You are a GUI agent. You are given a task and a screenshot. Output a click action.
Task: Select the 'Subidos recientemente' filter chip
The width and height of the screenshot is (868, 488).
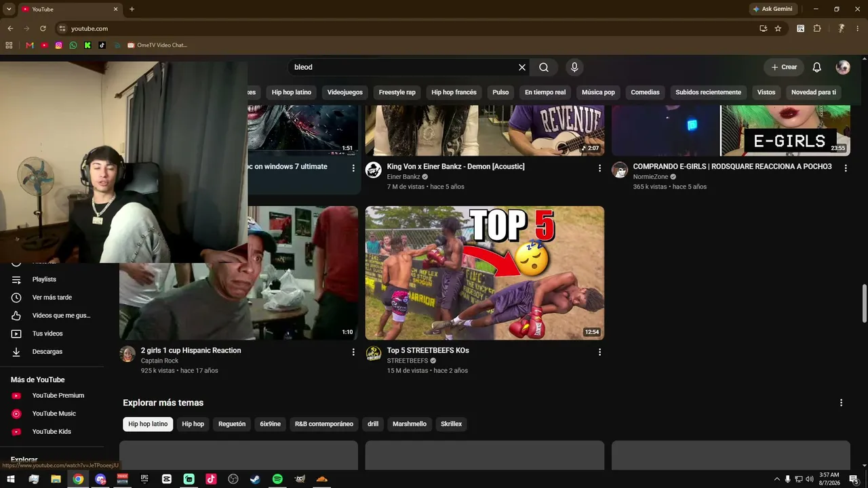708,92
